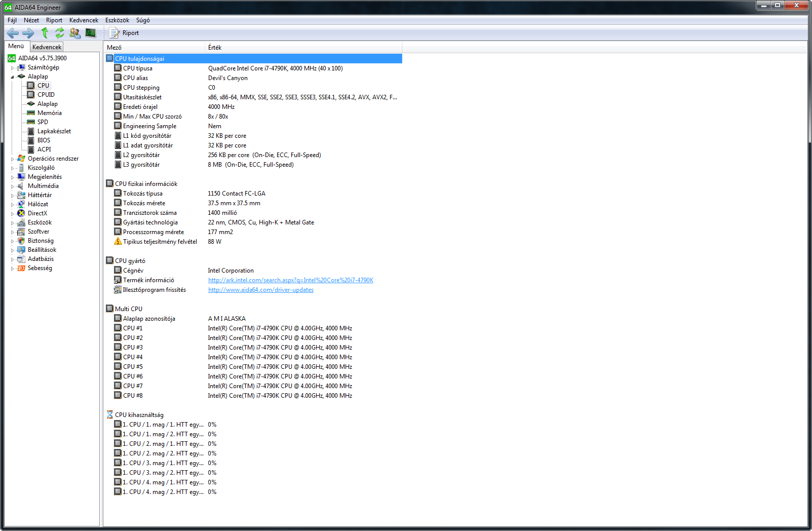Image resolution: width=812 pixels, height=531 pixels.
Task: Click the Riport document icon
Action: [x=114, y=33]
